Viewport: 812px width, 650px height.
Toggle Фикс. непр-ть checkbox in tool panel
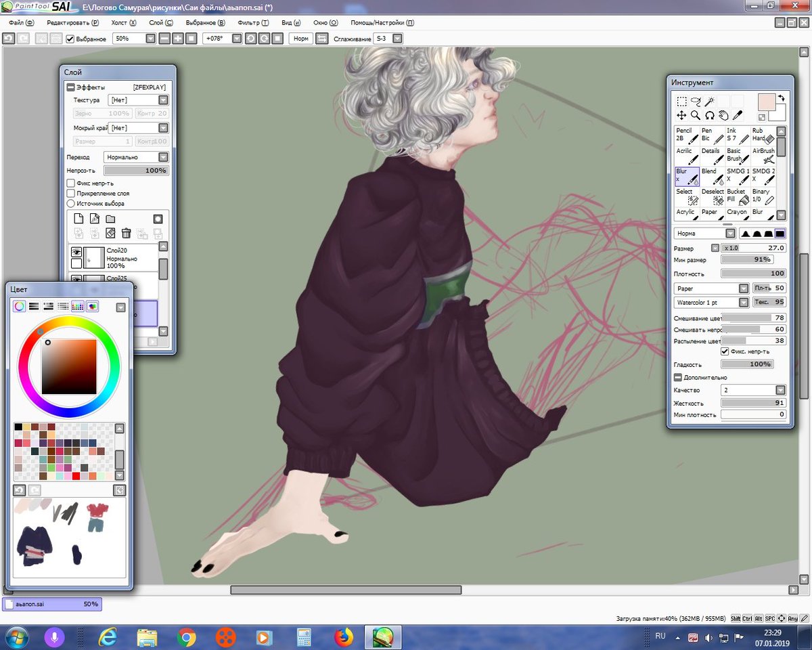pyautogui.click(x=725, y=351)
